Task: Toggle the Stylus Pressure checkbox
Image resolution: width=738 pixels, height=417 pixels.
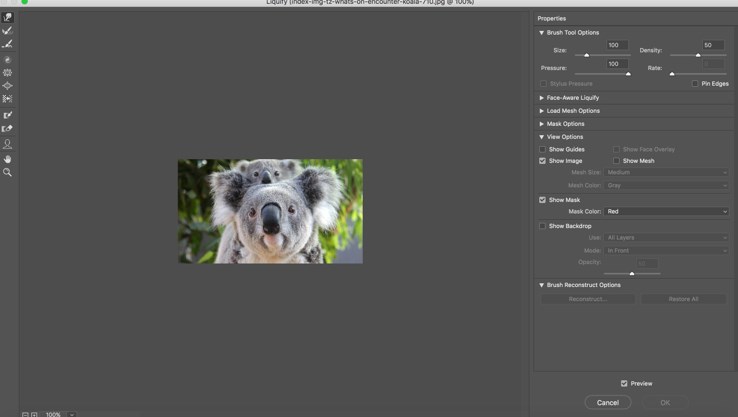Action: pos(544,84)
